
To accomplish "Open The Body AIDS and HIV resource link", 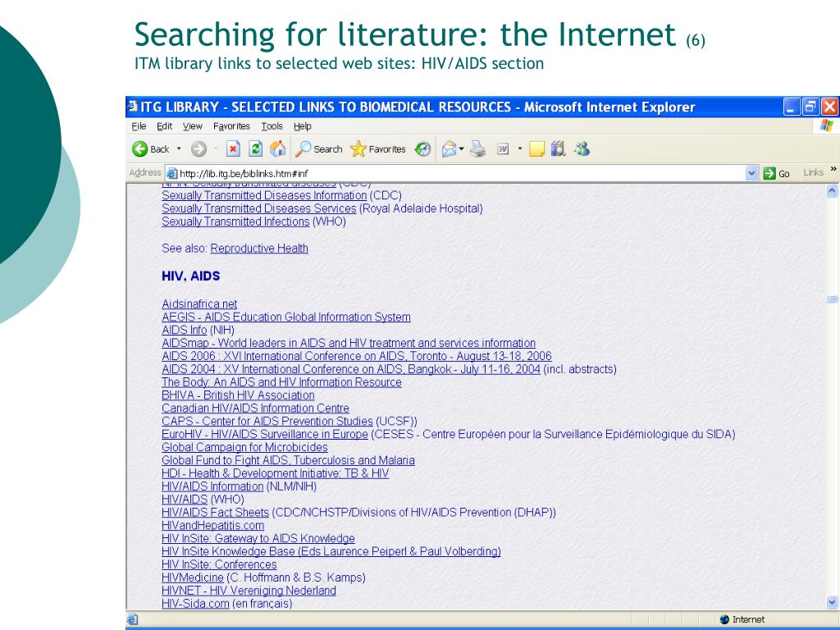I will (282, 382).
